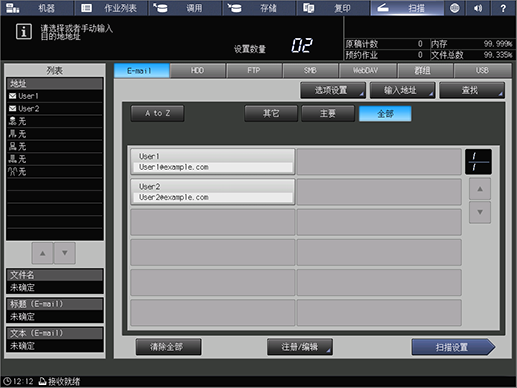Select the SMB destination tab
This screenshot has height=388, width=517.
(310, 70)
